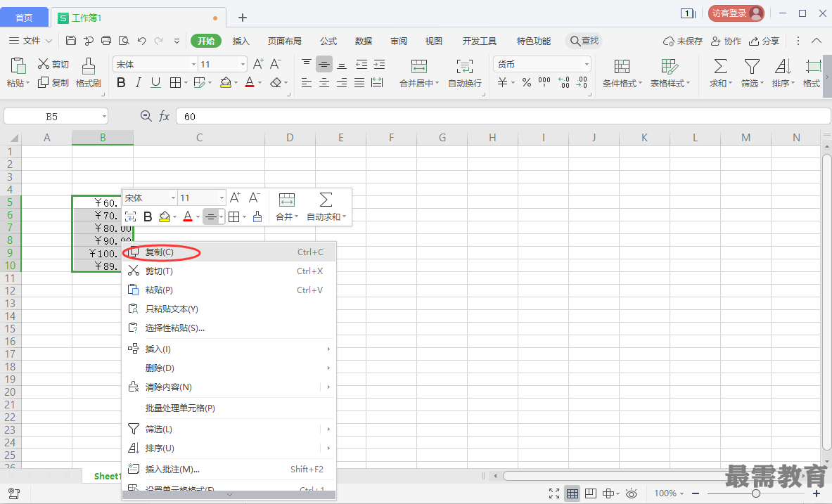Switch to the 页面布局 ribbon tab

284,41
